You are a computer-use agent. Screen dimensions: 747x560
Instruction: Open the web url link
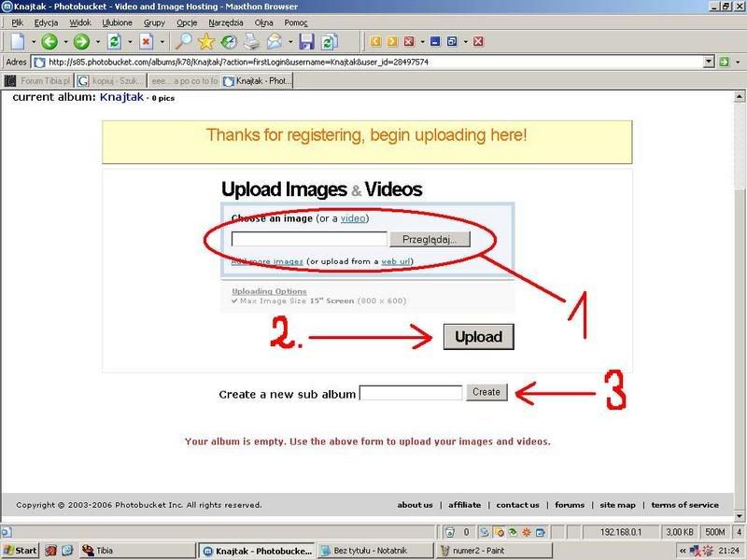click(x=395, y=261)
